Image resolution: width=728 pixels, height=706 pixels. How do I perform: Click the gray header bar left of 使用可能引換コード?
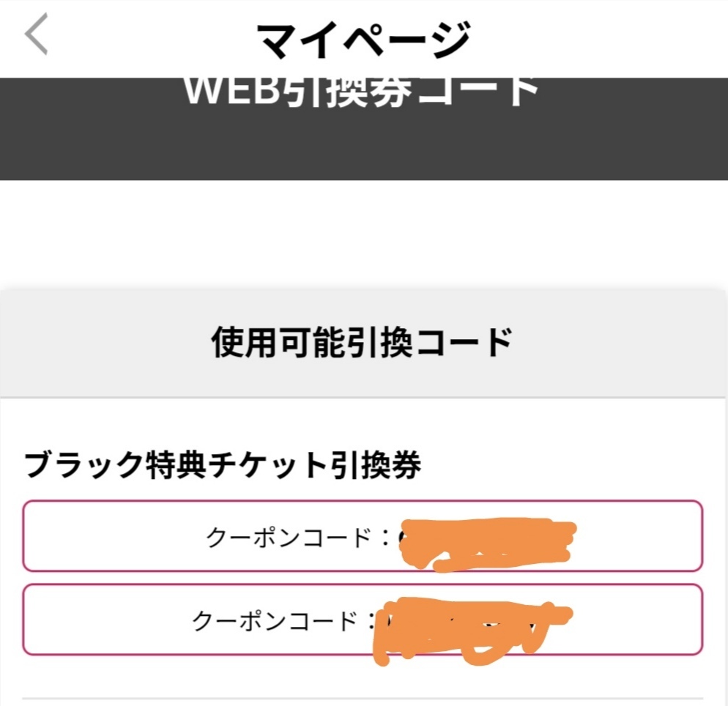pyautogui.click(x=103, y=343)
